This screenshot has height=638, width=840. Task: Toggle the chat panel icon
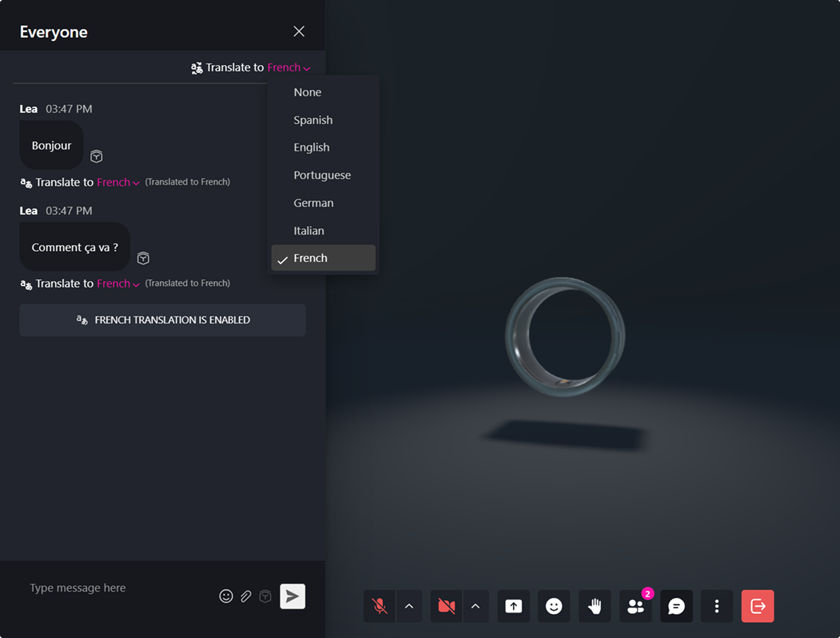click(x=676, y=606)
